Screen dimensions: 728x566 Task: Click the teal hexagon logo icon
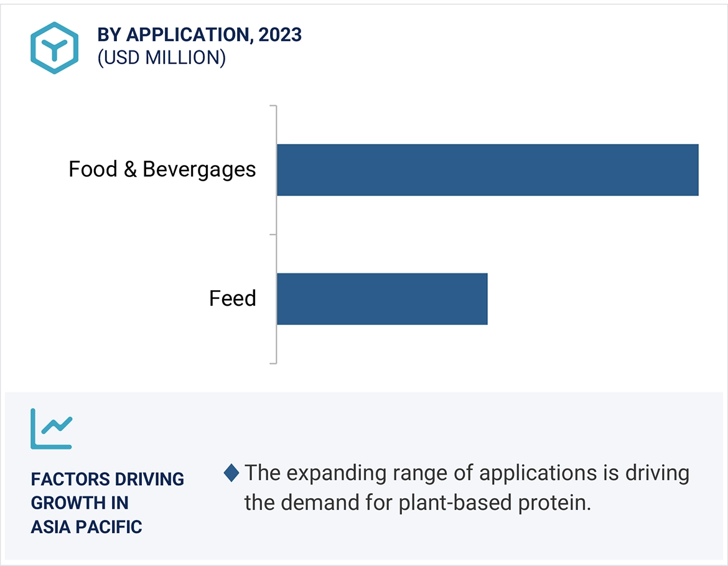coord(54,48)
